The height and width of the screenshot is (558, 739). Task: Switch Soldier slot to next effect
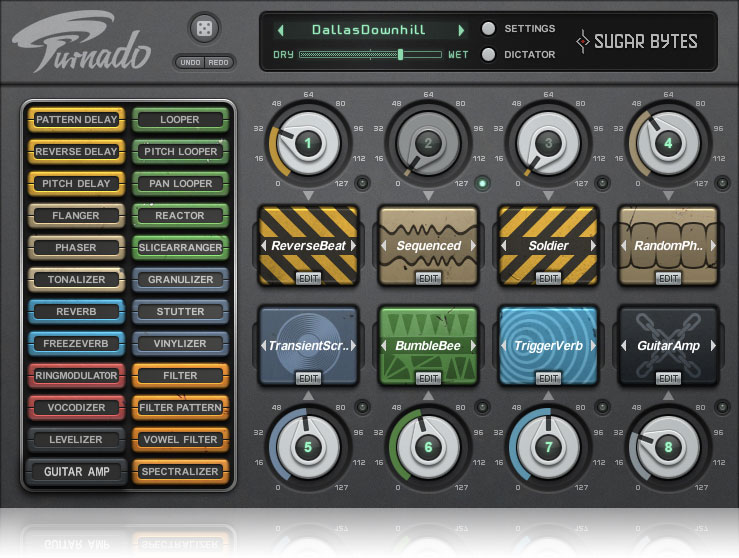click(592, 246)
